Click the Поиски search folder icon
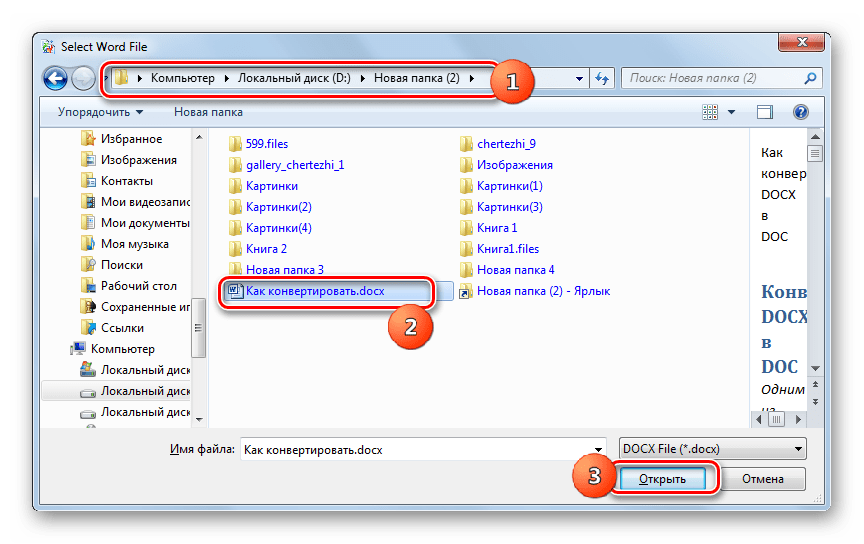Screen dimensions: 864x544 [88, 265]
